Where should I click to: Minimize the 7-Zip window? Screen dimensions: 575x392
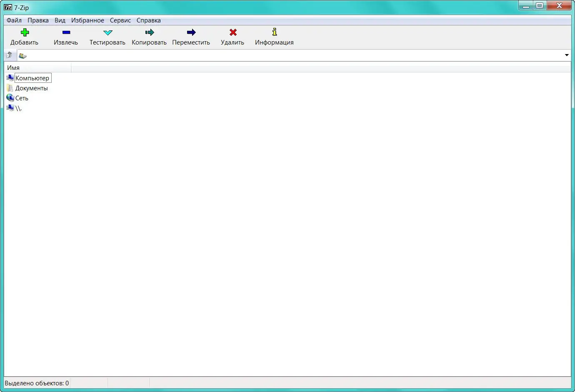pyautogui.click(x=526, y=6)
